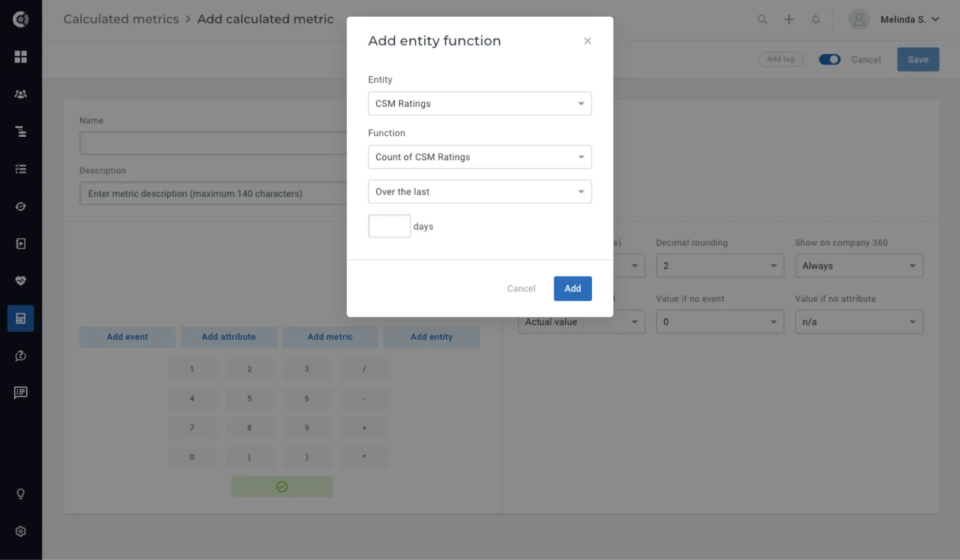This screenshot has width=960, height=560.
Task: Click the metric description input field
Action: [x=213, y=194]
